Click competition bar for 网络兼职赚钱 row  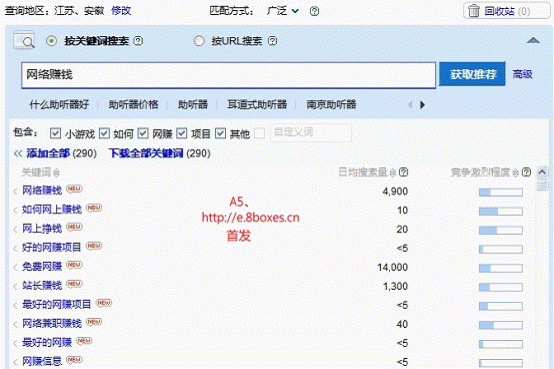(501, 326)
